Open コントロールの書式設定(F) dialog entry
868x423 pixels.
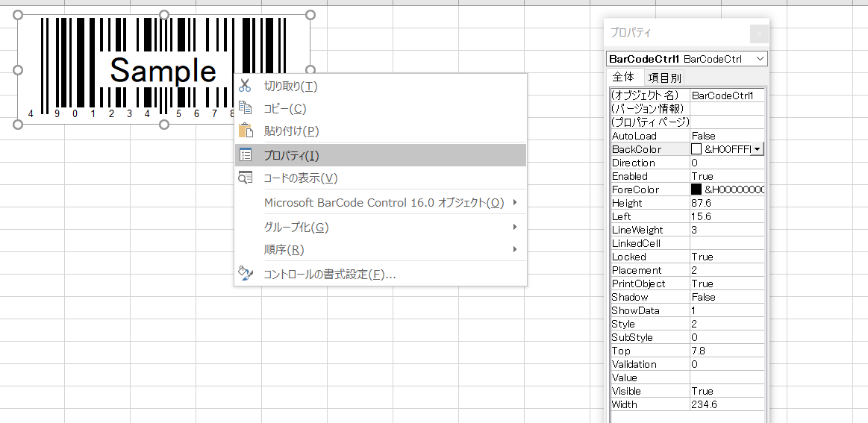[x=381, y=274]
